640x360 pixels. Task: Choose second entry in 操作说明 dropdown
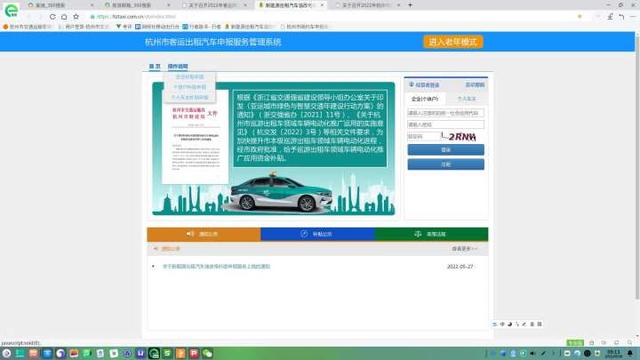click(x=190, y=87)
